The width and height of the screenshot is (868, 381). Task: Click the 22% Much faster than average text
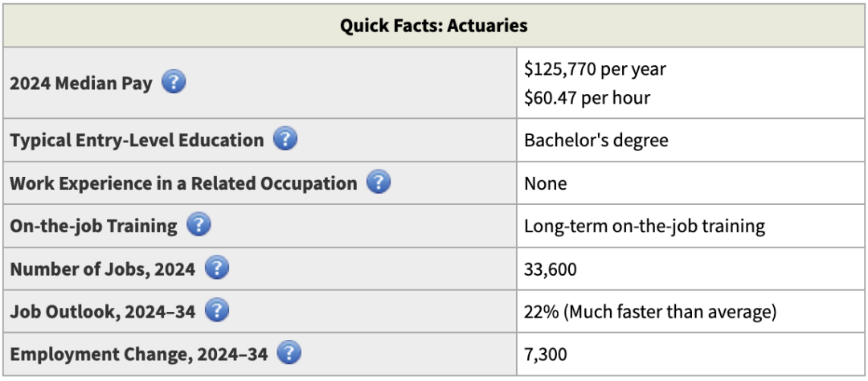(x=649, y=312)
